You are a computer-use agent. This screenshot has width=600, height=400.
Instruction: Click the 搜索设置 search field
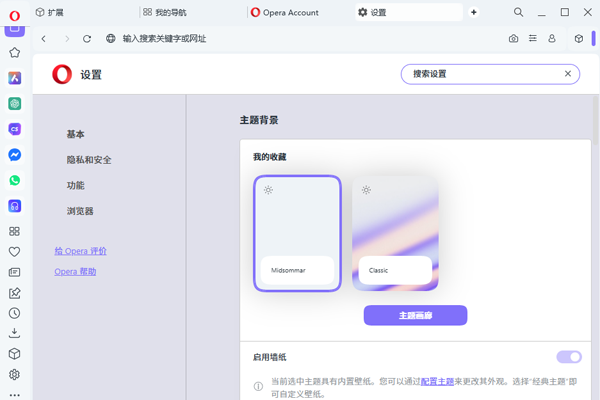(x=480, y=74)
